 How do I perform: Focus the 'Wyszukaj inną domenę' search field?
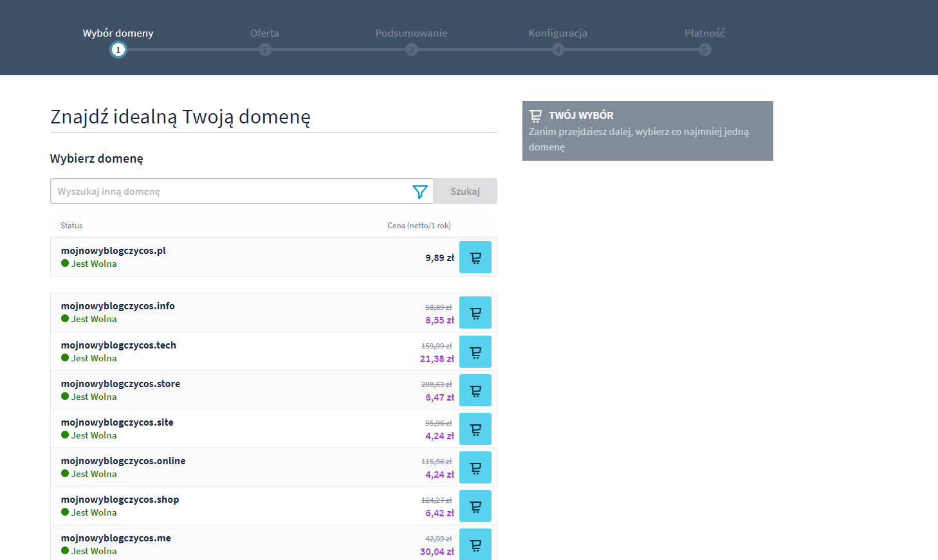click(228, 192)
